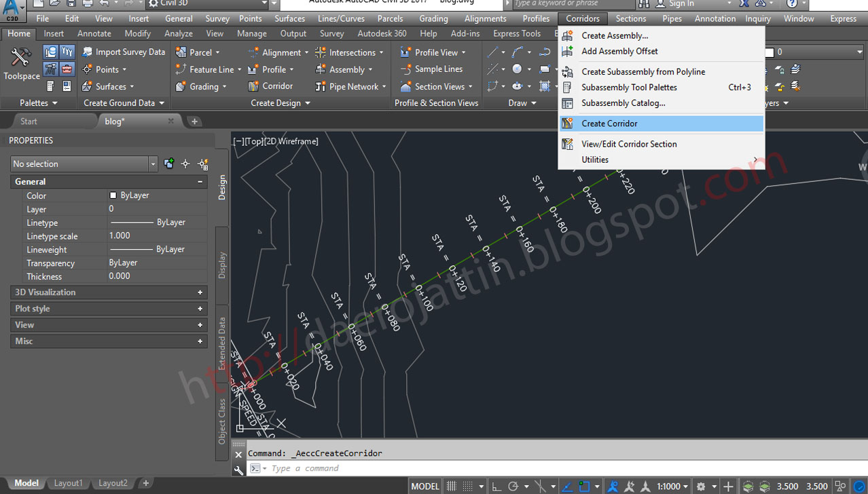Image resolution: width=868 pixels, height=494 pixels.
Task: Close the command line window
Action: [x=238, y=454]
